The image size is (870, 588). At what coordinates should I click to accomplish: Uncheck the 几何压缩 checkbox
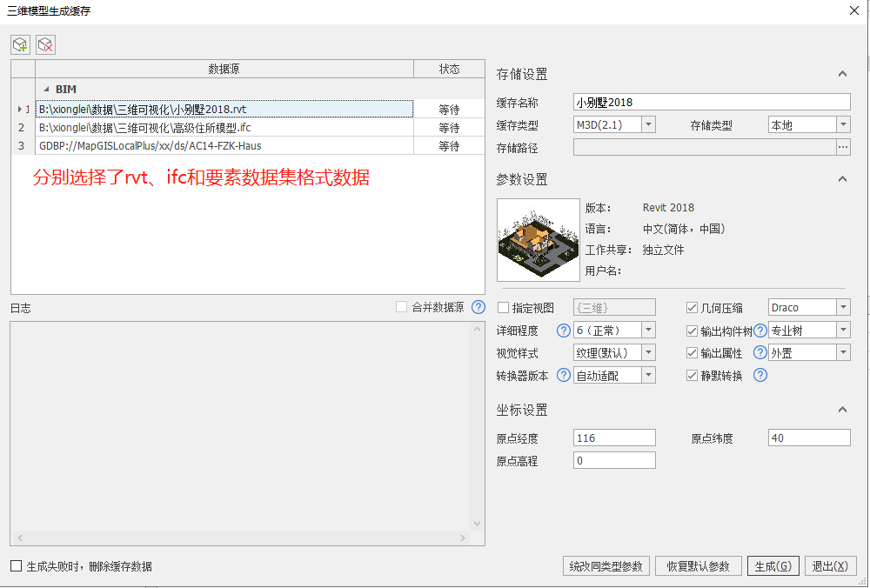[693, 308]
